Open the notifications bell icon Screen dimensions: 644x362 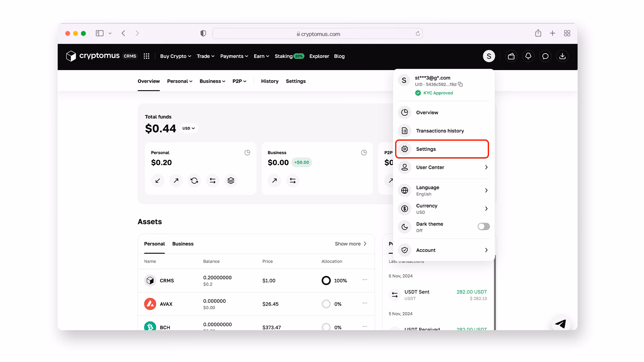(x=528, y=56)
